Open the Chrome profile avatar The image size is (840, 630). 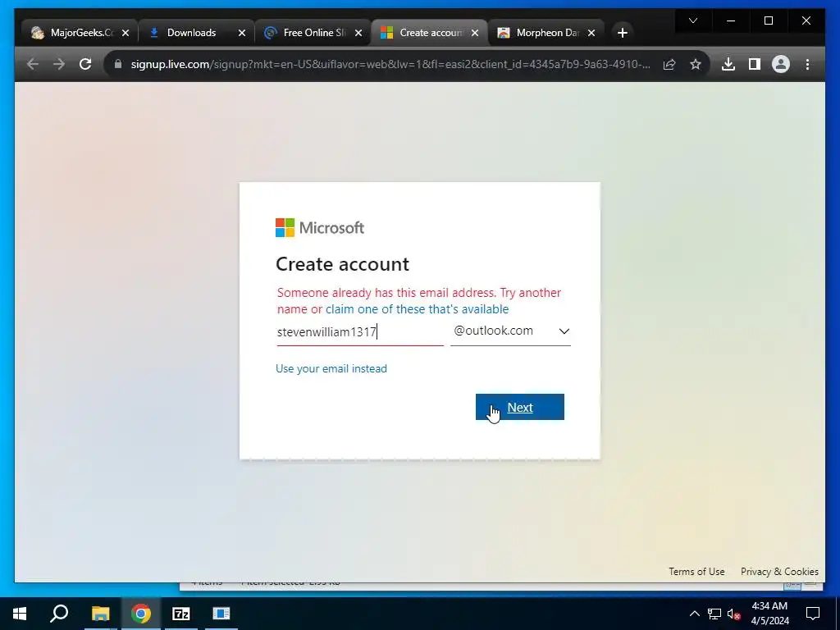[x=781, y=64]
